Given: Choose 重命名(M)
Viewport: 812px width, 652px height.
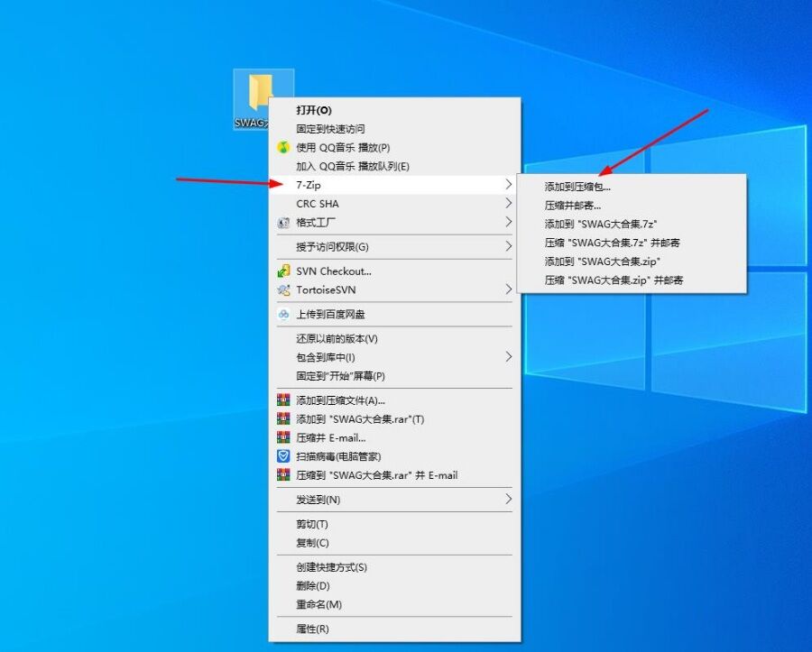Looking at the screenshot, I should tap(394, 604).
